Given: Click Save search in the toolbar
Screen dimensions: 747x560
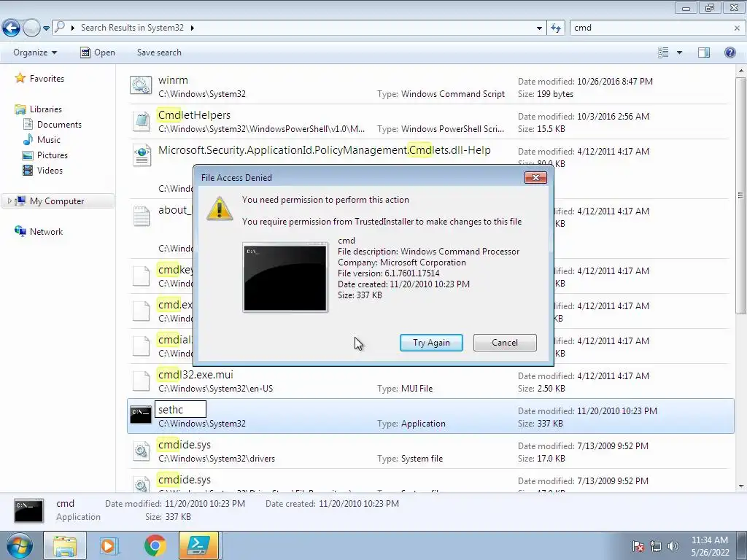Looking at the screenshot, I should coord(159,52).
